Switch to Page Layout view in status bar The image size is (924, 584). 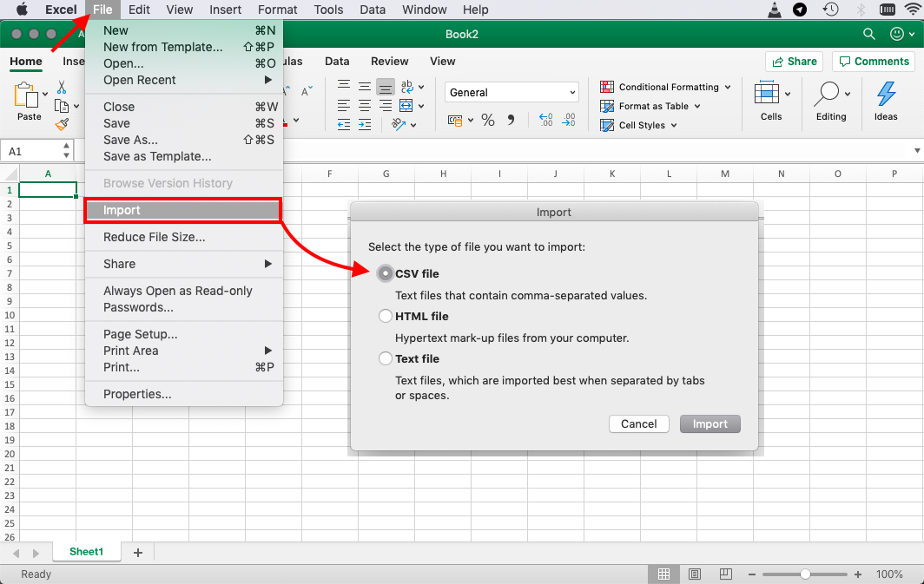tap(694, 574)
